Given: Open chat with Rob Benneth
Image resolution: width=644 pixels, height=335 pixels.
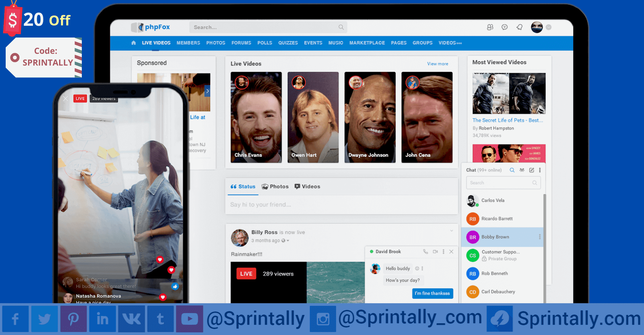Looking at the screenshot, I should pyautogui.click(x=502, y=274).
